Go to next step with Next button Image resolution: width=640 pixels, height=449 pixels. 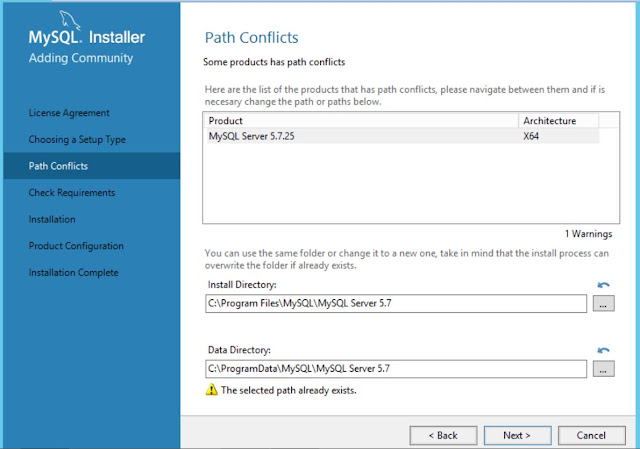pyautogui.click(x=517, y=436)
